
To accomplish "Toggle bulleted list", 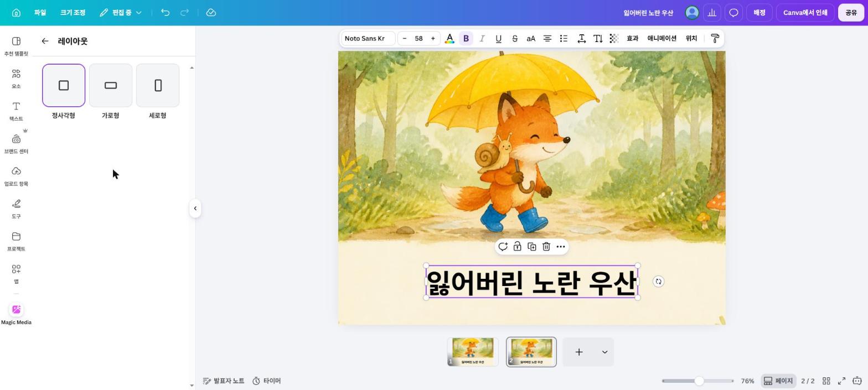I will click(x=564, y=38).
